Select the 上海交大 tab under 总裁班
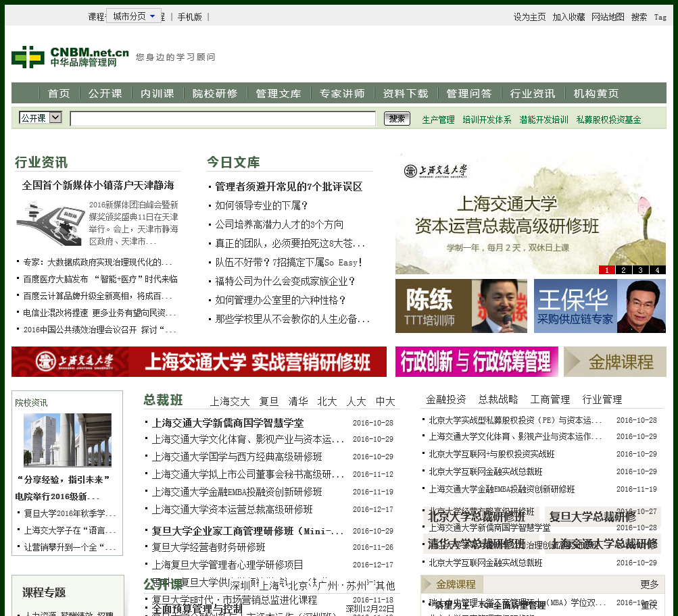Viewport: 678px width, 616px height. click(230, 401)
